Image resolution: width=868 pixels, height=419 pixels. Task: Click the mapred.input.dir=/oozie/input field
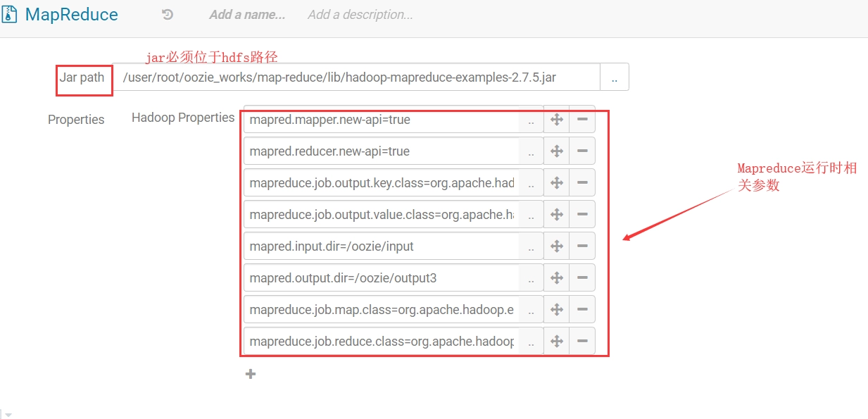381,246
